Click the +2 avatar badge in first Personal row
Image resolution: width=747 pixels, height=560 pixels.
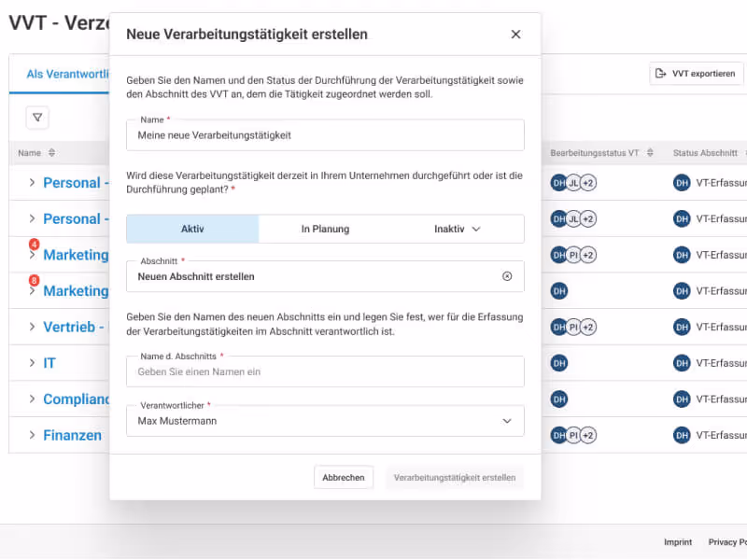[x=588, y=183]
